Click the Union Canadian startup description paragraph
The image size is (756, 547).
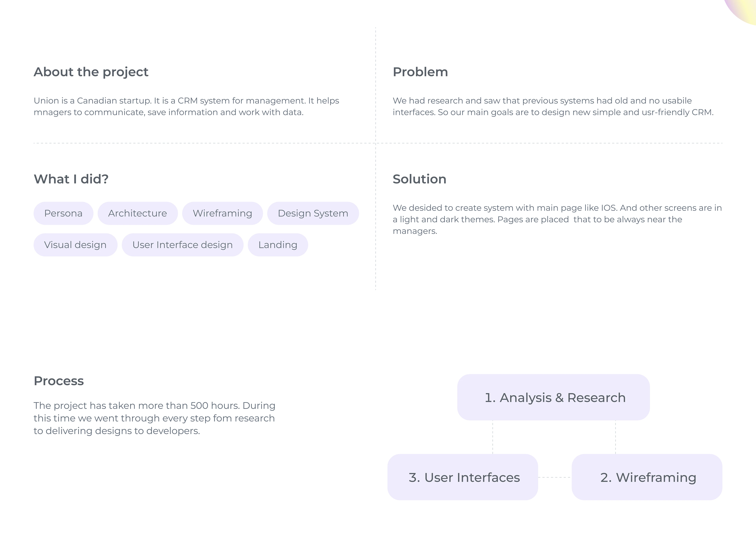tap(186, 106)
